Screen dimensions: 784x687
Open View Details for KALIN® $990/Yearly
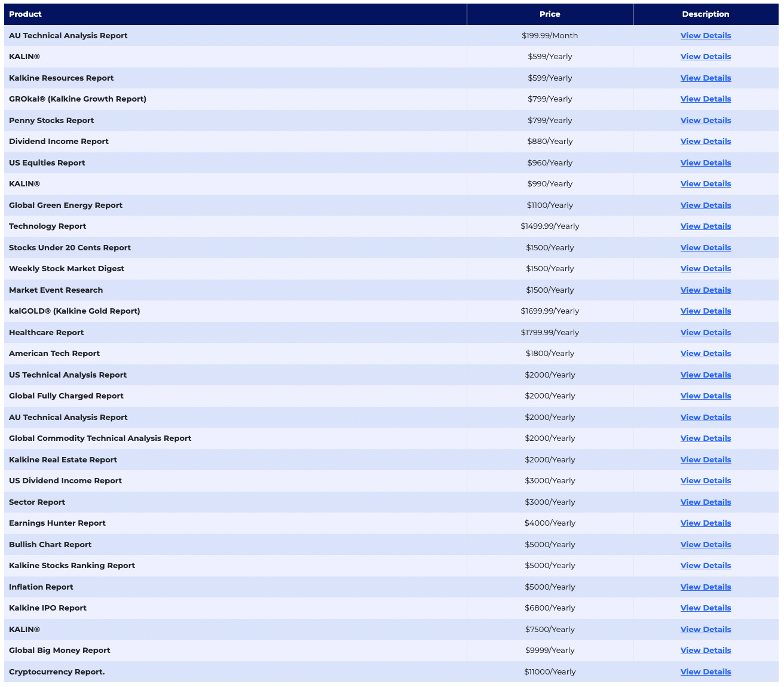coord(706,183)
